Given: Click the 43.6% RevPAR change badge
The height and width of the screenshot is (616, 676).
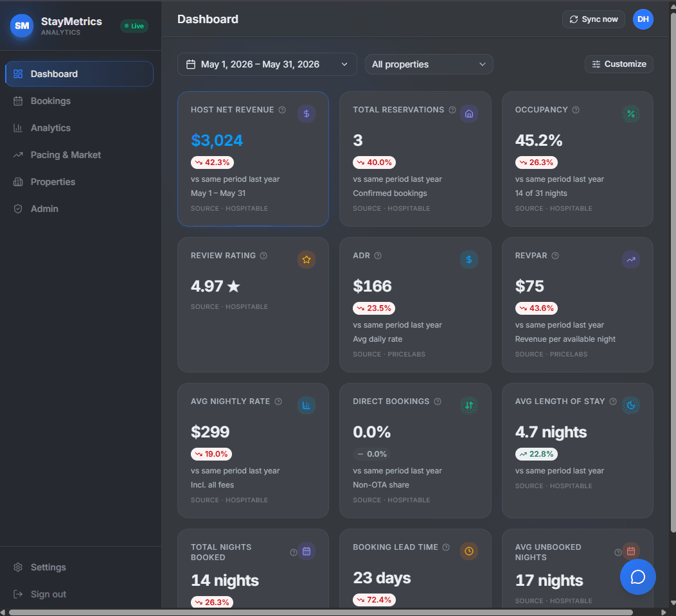Looking at the screenshot, I should pos(537,308).
